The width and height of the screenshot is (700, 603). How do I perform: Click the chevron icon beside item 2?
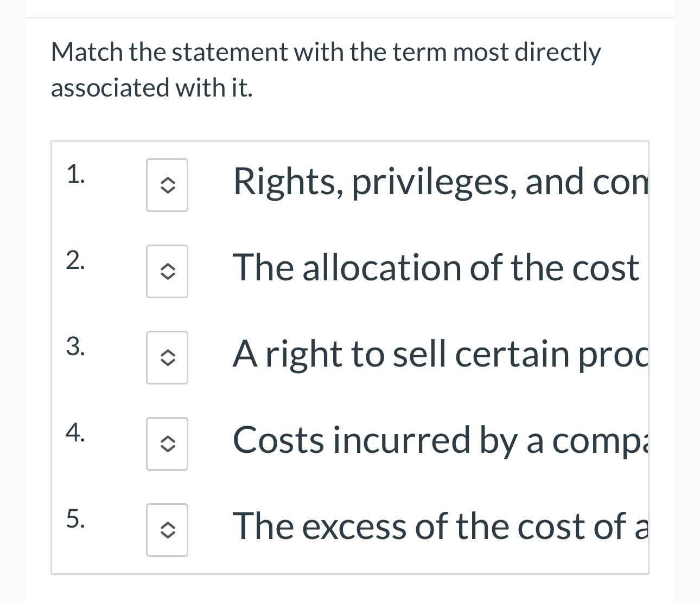pyautogui.click(x=167, y=271)
